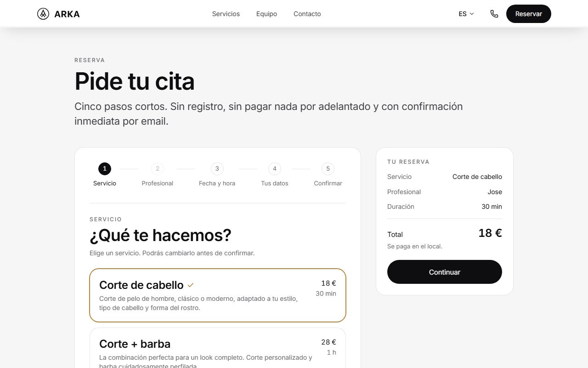Click the 'TU RESERVA' panel title
Viewport: 588px width, 368px height.
[408, 162]
